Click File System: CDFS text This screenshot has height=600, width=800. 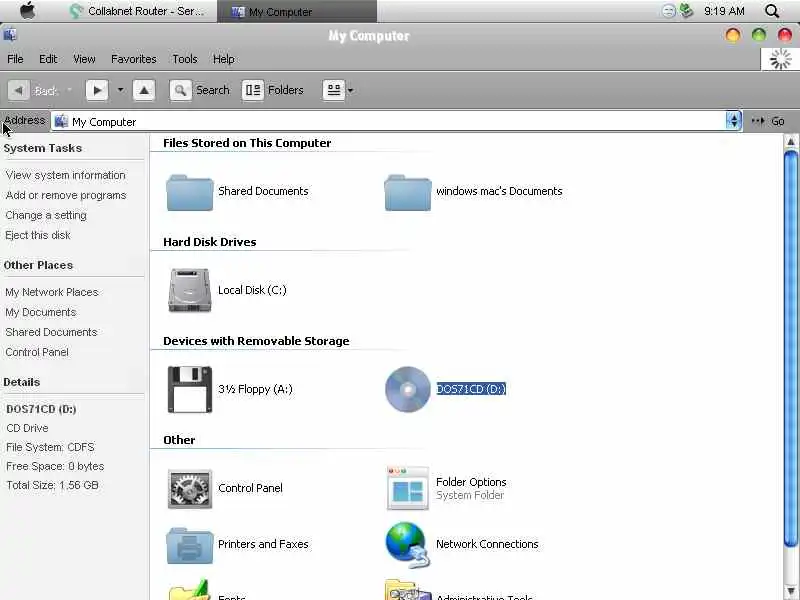point(50,447)
